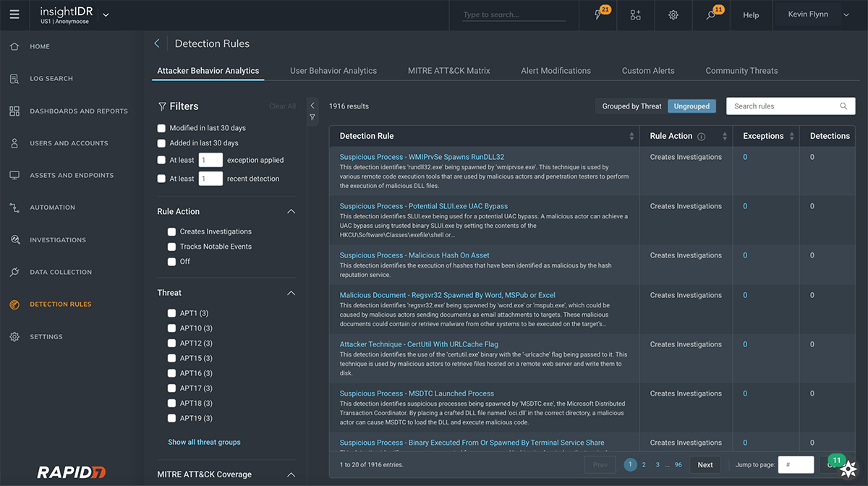The image size is (868, 486).
Task: Check Modified in last 30 days
Action: tap(161, 128)
